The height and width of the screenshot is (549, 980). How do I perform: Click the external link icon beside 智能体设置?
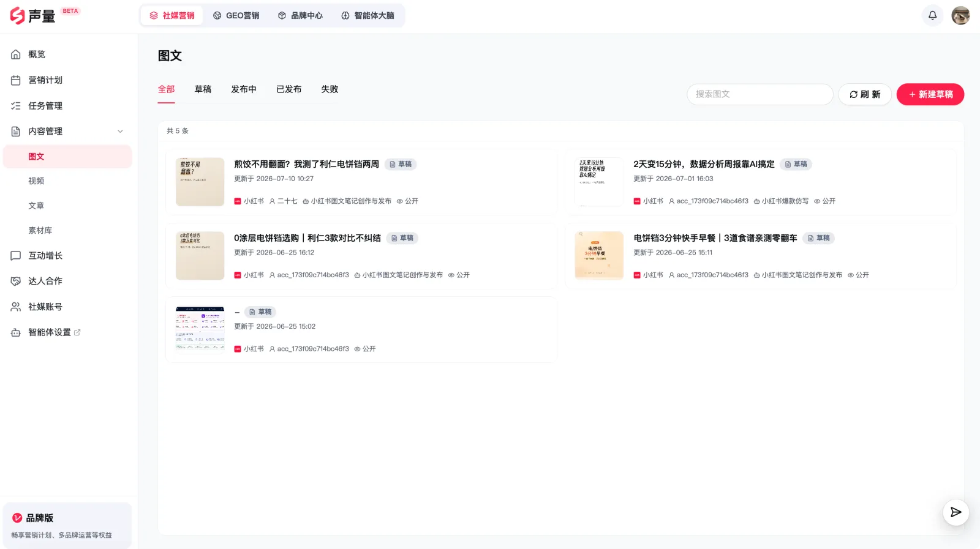tap(77, 332)
